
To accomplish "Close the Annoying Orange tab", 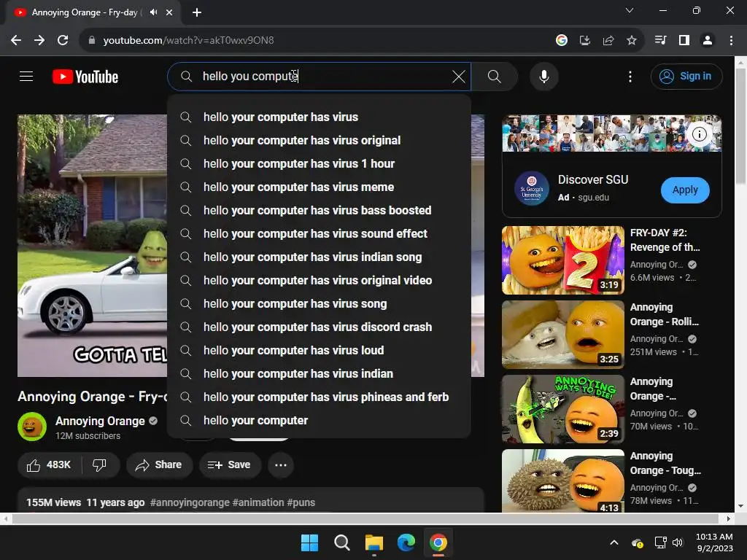I will tap(169, 12).
